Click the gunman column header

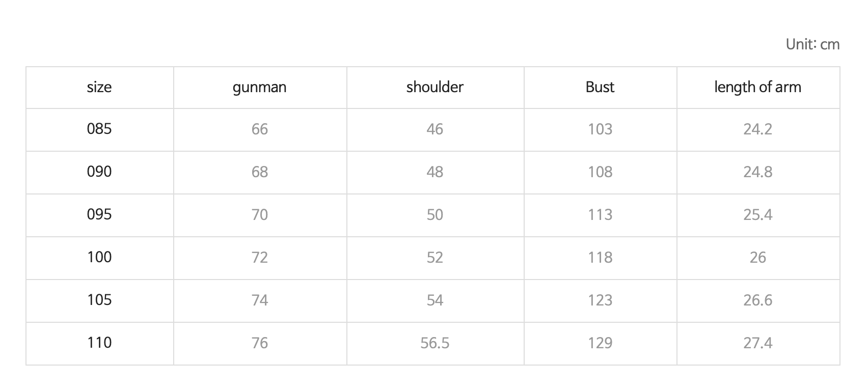(260, 87)
